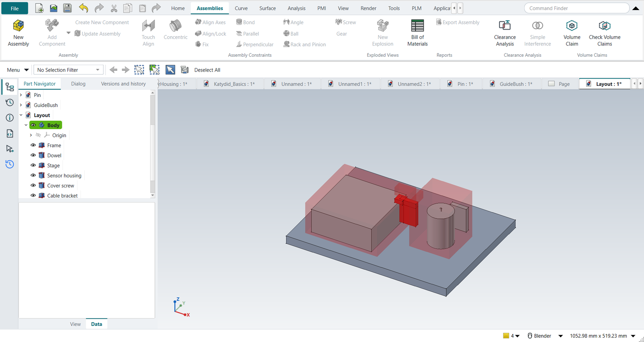Click the blue history clock sidebar icon
Viewport: 644px width, 342px height.
coord(10,164)
